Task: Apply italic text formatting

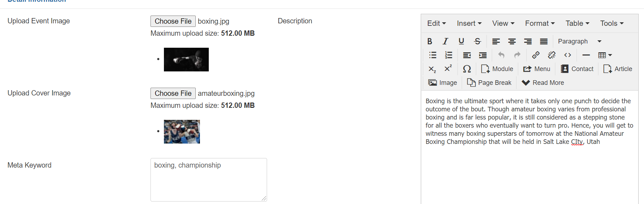Action: 445,41
